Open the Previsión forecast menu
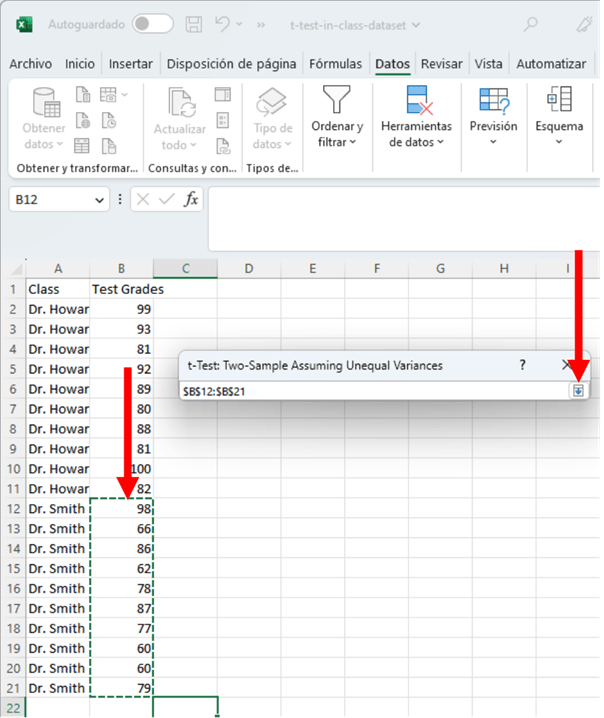Screen dimensions: 604x718 pyautogui.click(x=493, y=118)
